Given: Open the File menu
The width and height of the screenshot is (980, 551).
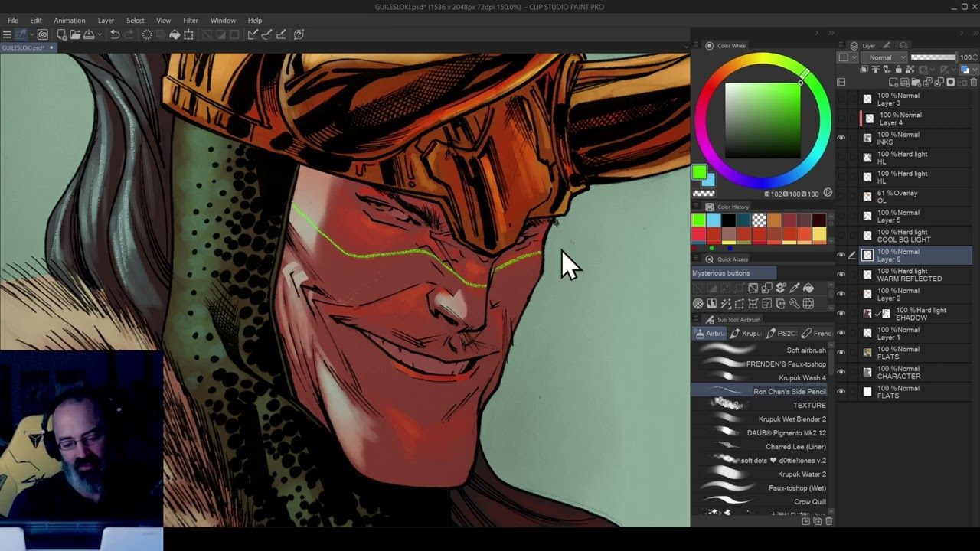Looking at the screenshot, I should [x=13, y=20].
